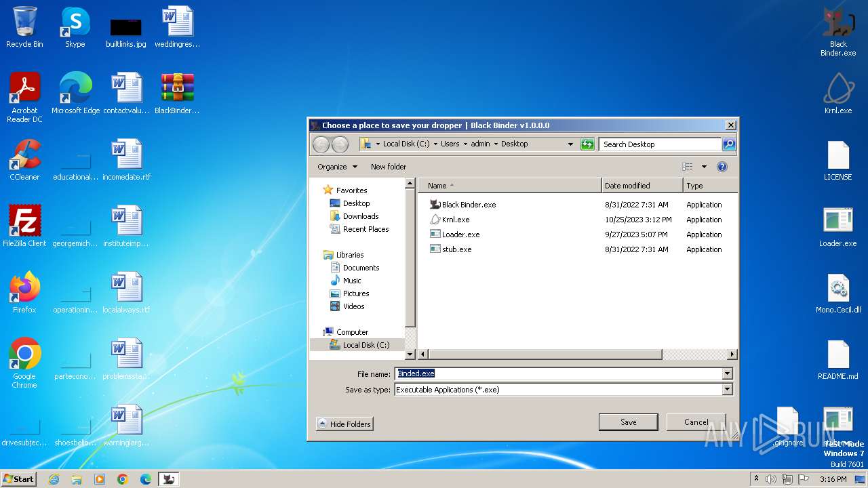Open address bar history dropdown

coord(570,144)
